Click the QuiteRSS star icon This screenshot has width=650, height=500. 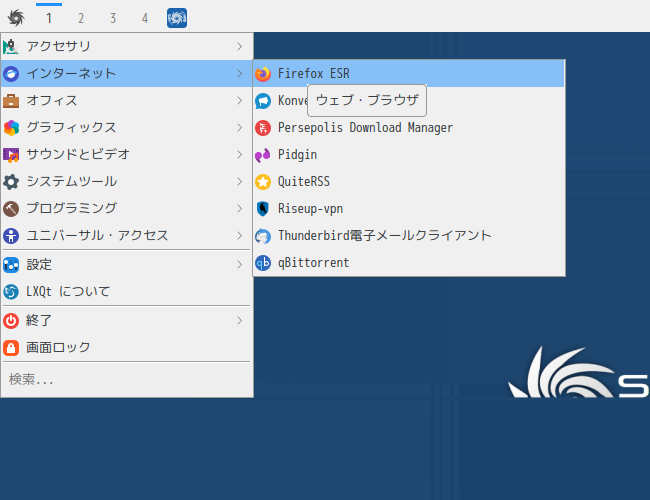[263, 182]
